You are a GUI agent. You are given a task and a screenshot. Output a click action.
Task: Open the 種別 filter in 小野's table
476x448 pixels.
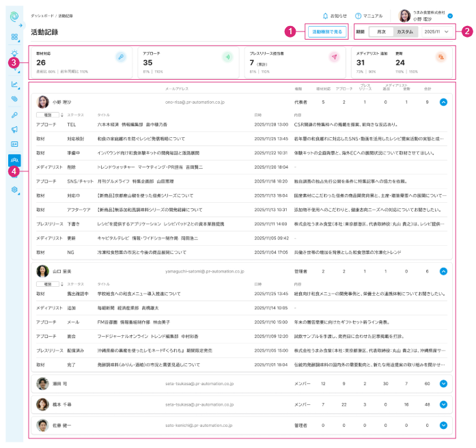[x=48, y=115]
